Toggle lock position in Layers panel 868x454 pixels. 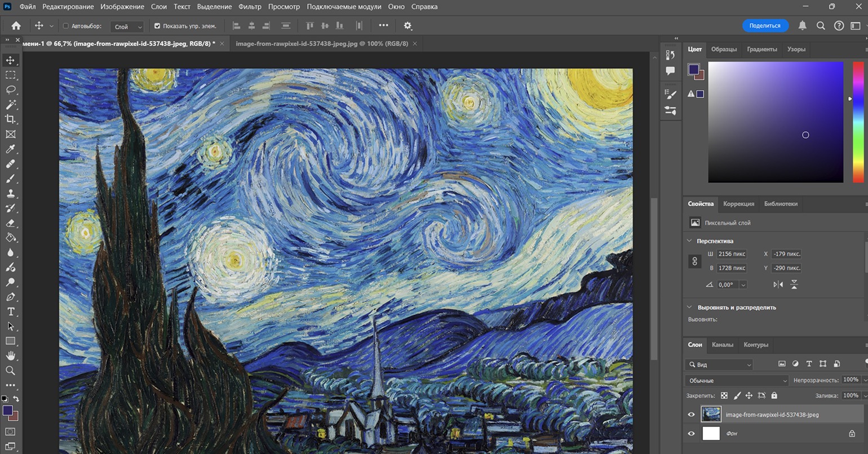click(749, 395)
